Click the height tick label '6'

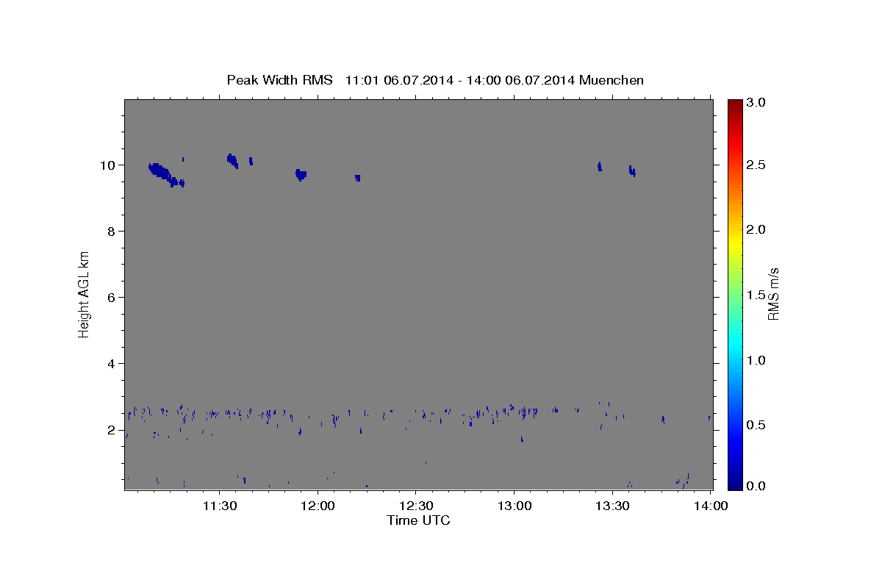click(x=111, y=298)
